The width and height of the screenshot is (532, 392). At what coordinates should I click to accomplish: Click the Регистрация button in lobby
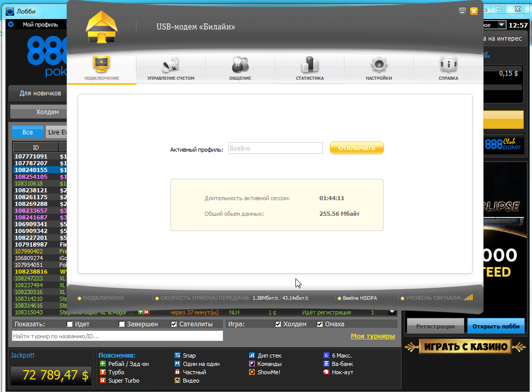(x=435, y=326)
